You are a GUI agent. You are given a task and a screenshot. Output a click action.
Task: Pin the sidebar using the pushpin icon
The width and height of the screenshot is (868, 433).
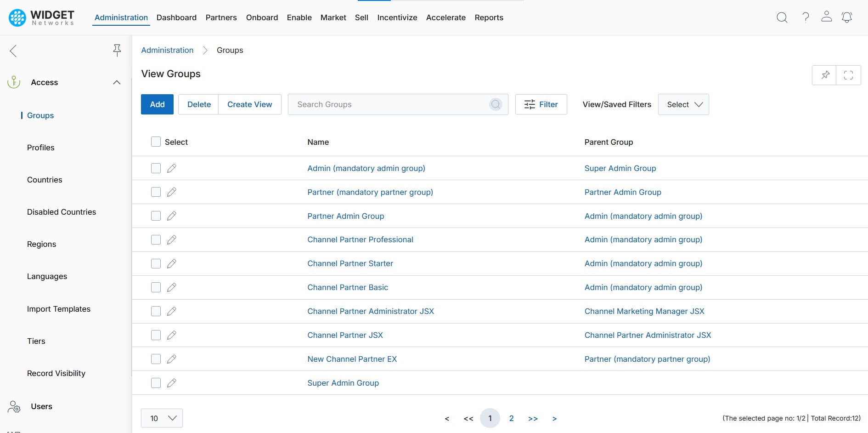coord(117,50)
